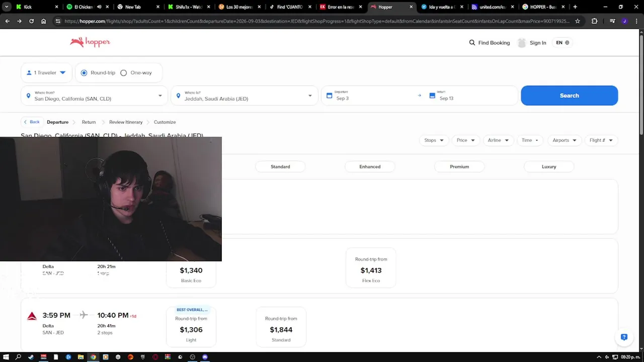Click the Departure date Sep 3 field

click(371, 96)
